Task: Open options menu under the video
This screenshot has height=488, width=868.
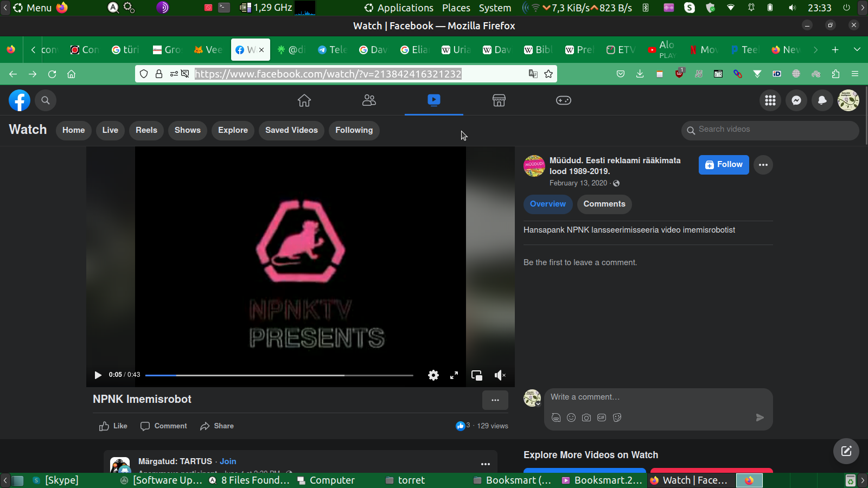Action: (495, 400)
